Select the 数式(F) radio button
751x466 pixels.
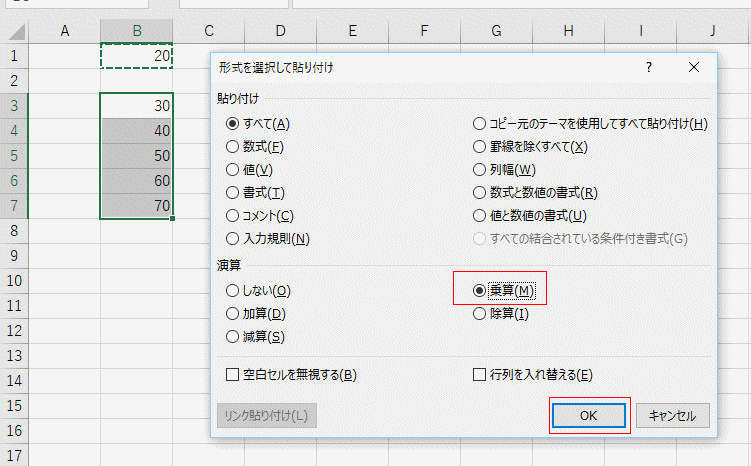point(233,147)
